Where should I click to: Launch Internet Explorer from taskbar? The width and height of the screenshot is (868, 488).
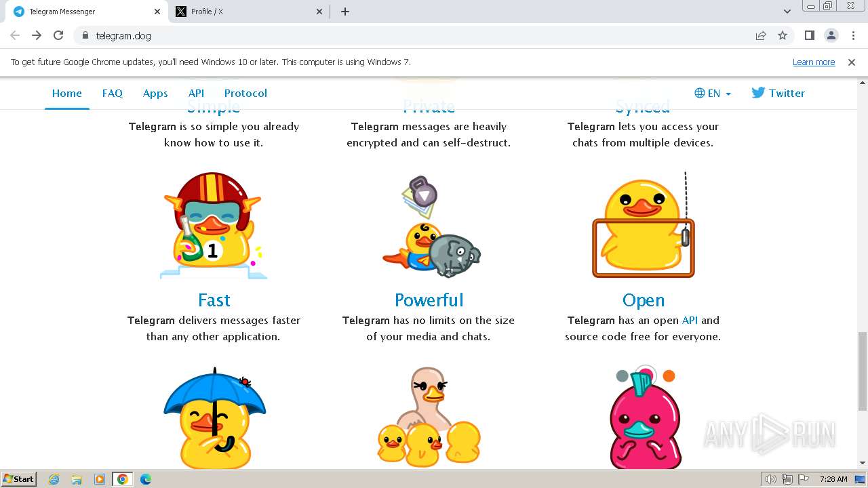[x=54, y=479]
